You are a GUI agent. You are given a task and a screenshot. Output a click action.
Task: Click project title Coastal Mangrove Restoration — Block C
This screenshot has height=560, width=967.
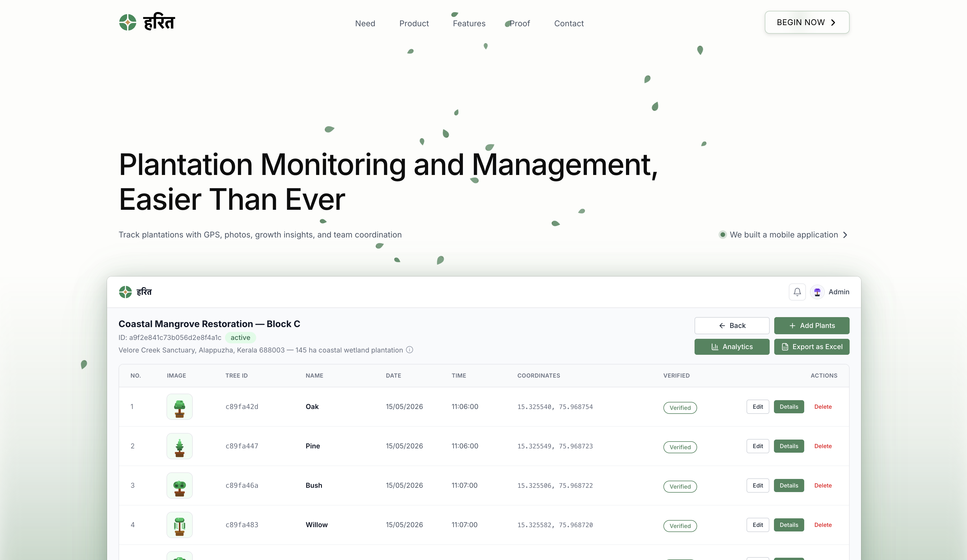[209, 324]
